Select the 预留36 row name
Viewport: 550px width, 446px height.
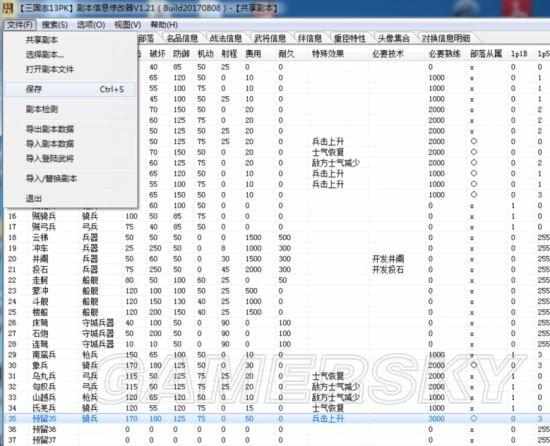click(44, 430)
